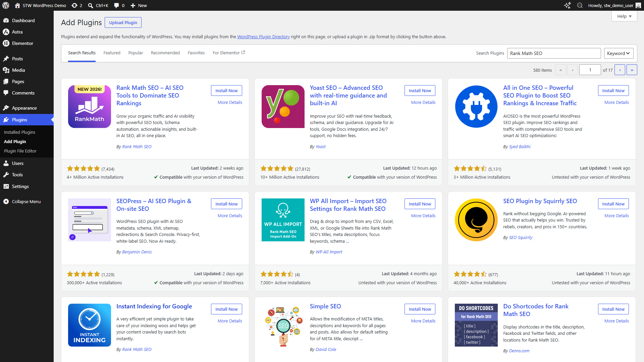
Task: Open the For Elementor tab
Action: click(x=229, y=53)
